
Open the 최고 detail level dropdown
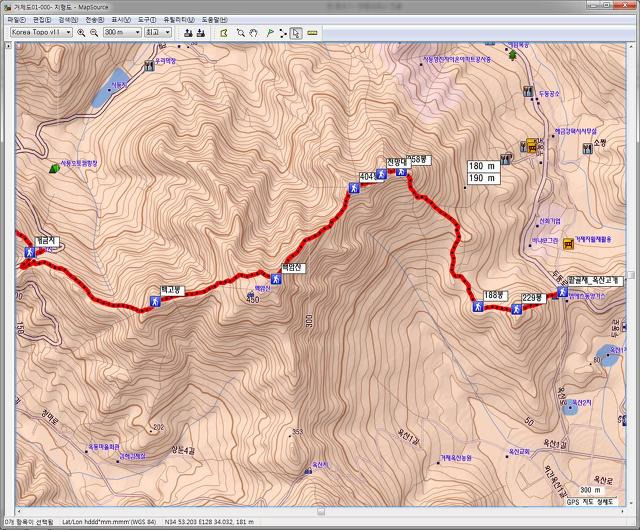point(158,32)
